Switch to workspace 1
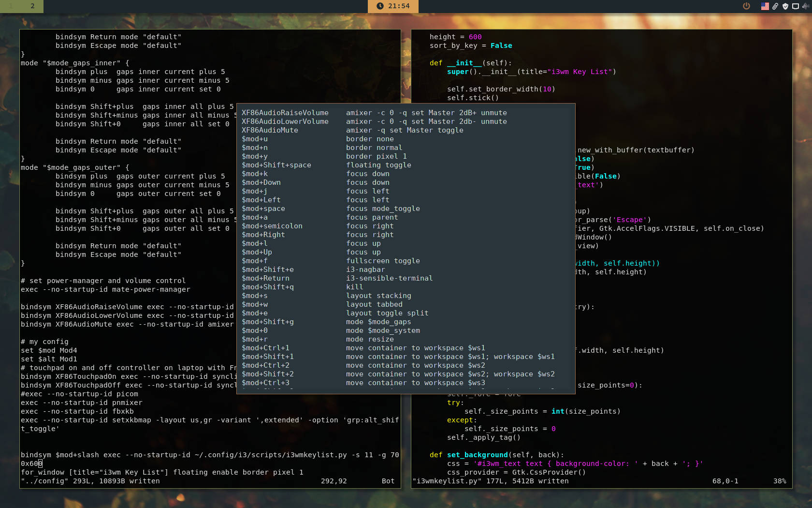Image resolution: width=812 pixels, height=508 pixels. [11, 6]
